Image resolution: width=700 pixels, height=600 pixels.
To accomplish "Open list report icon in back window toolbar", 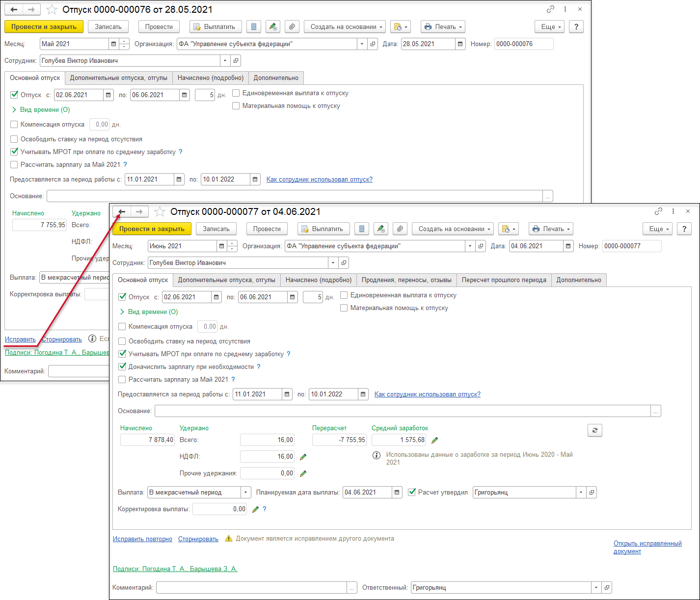I will coord(254,26).
